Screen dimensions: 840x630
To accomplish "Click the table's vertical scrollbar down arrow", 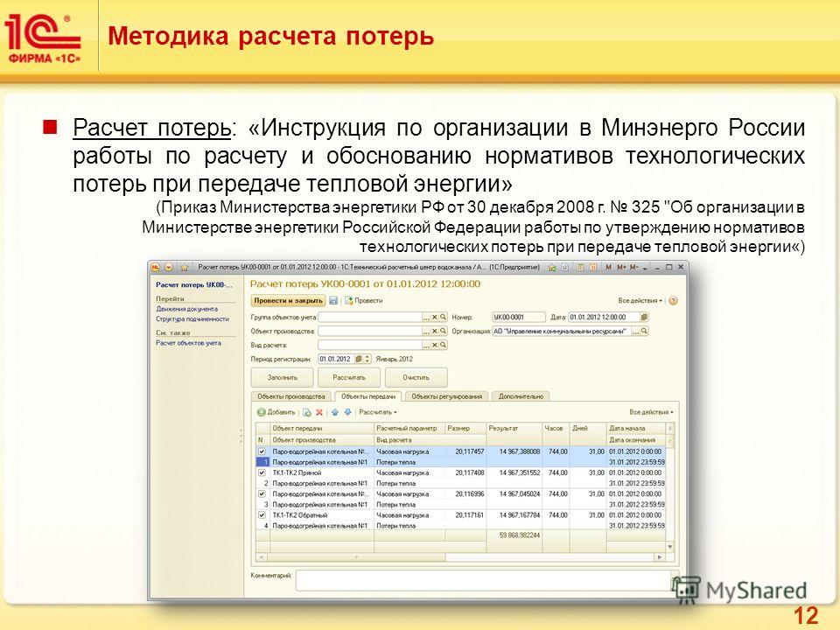I will (x=669, y=546).
